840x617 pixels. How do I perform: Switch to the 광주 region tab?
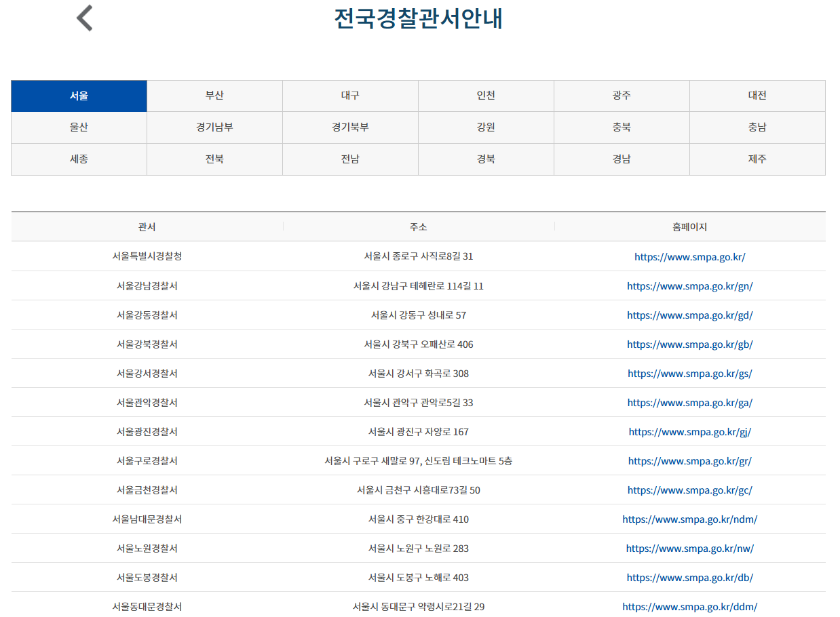(x=622, y=96)
